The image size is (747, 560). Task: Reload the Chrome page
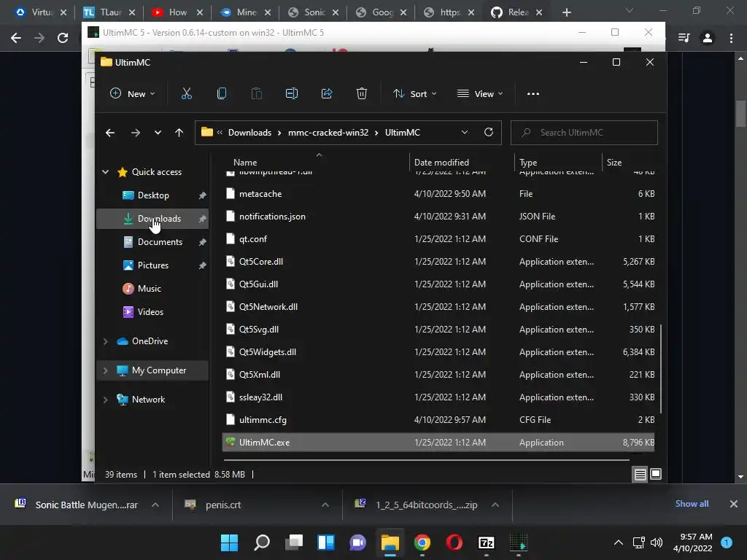(x=63, y=38)
